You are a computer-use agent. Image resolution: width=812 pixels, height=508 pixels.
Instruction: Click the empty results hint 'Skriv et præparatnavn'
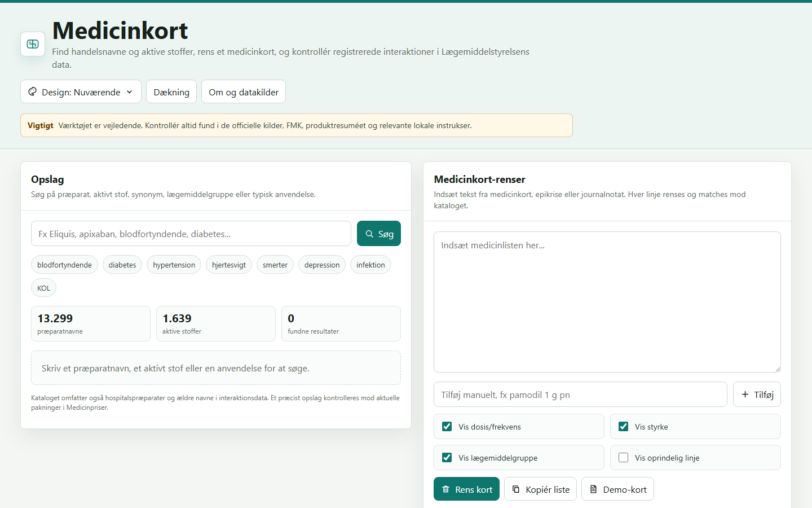[216, 368]
